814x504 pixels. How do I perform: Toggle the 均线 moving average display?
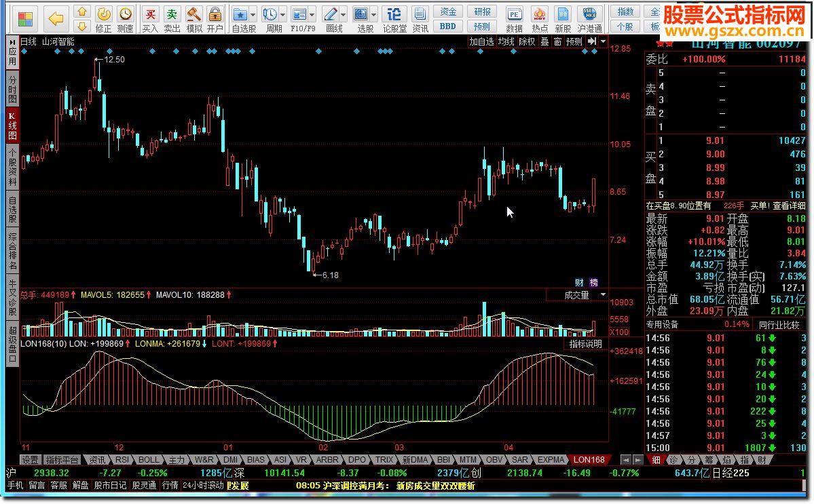click(506, 41)
